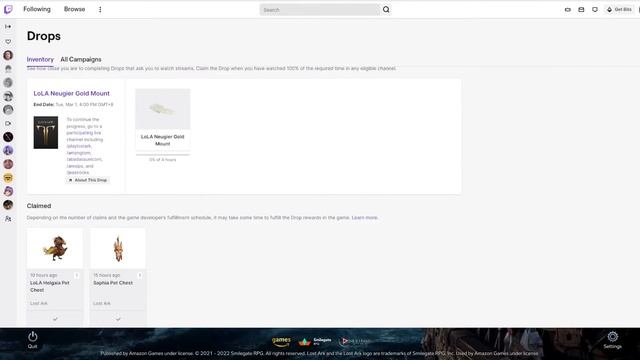
Task: Click the friends icon at the sidebar bottom
Action: click(x=8, y=219)
